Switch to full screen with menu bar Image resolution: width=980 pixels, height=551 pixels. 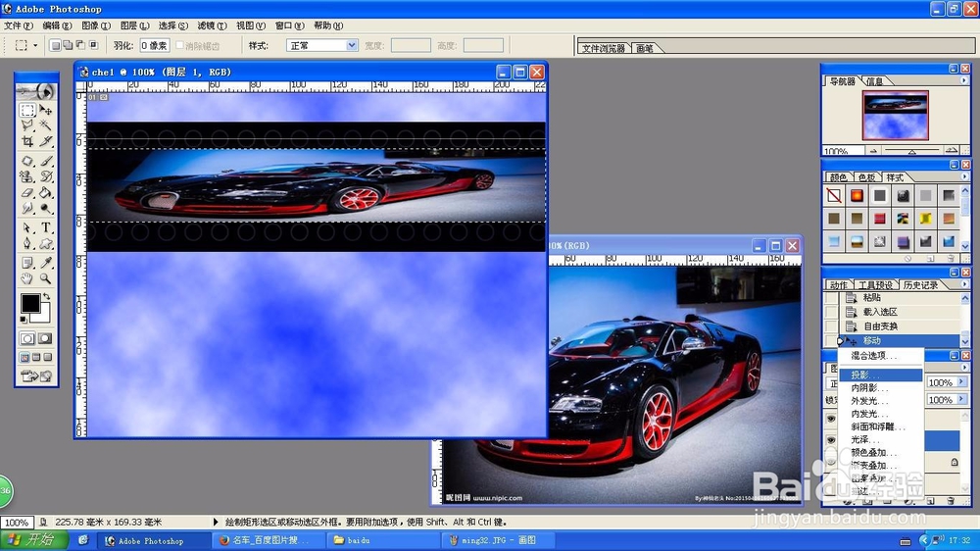point(36,357)
